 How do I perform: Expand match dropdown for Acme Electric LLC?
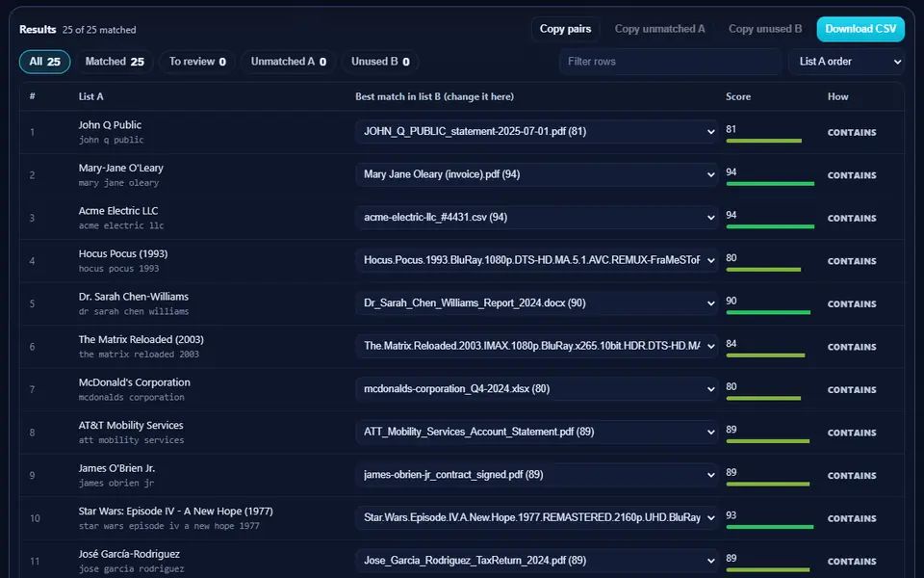click(536, 217)
